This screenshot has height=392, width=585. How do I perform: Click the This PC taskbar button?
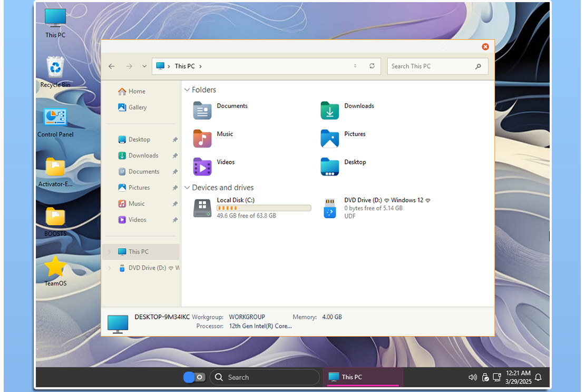point(363,377)
